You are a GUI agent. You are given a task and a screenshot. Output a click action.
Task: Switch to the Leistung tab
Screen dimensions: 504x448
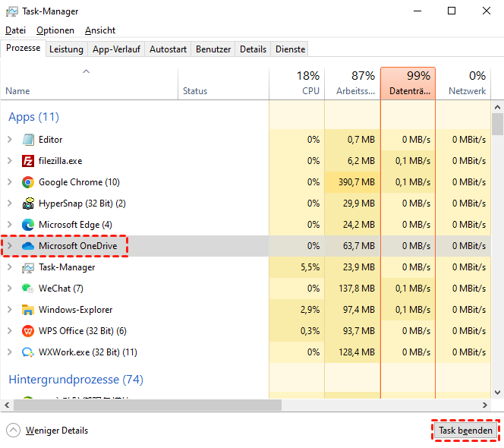click(x=66, y=49)
